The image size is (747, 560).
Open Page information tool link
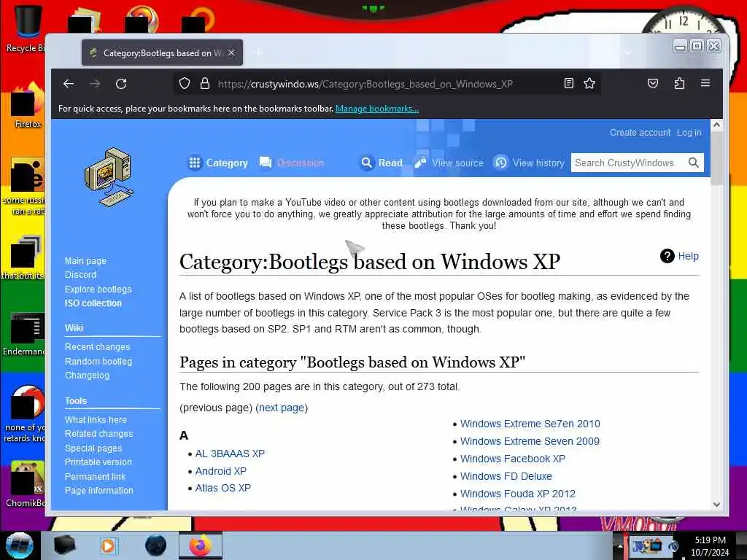click(99, 491)
